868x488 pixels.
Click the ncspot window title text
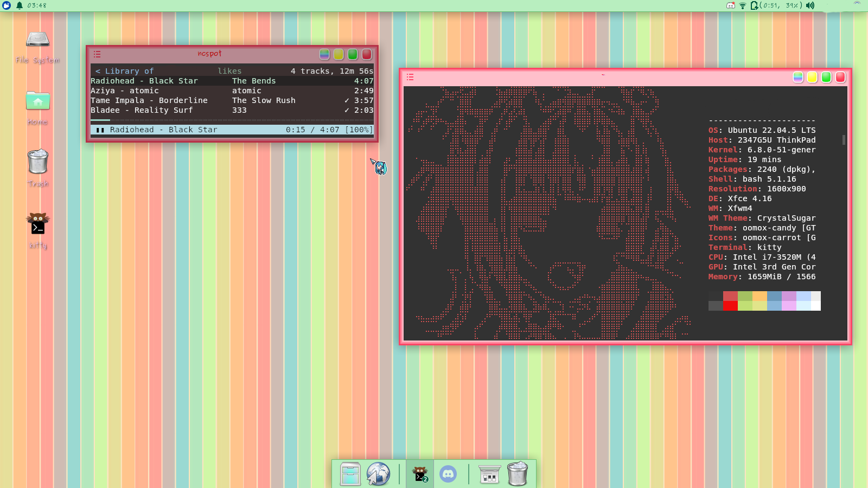coord(209,54)
